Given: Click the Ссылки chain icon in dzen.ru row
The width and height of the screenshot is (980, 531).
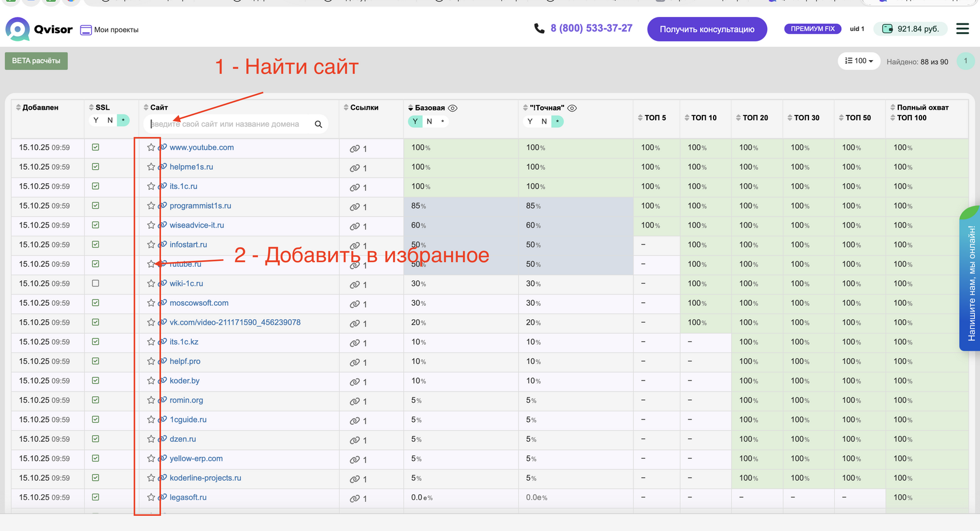Looking at the screenshot, I should click(x=355, y=440).
